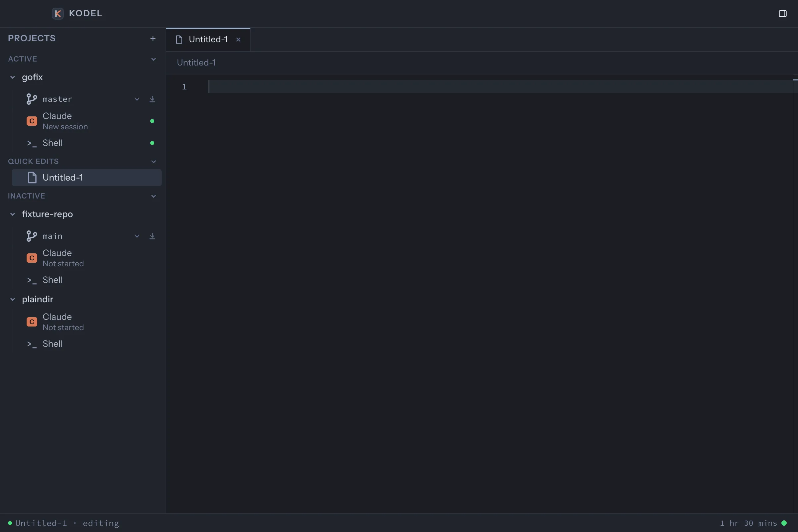This screenshot has height=532, width=798.
Task: Click the Untitled-1 breadcrumb label
Action: tap(196, 63)
